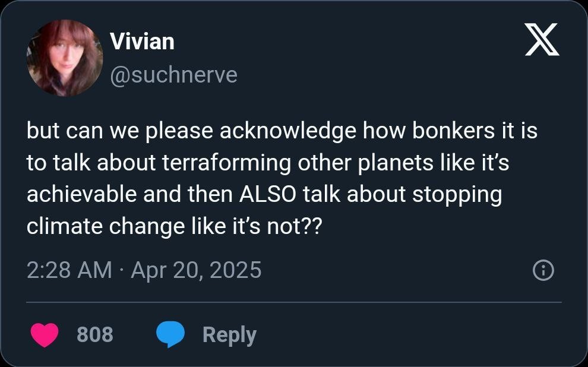
Task: Click the Apr 20, 2025 date
Action: click(196, 270)
